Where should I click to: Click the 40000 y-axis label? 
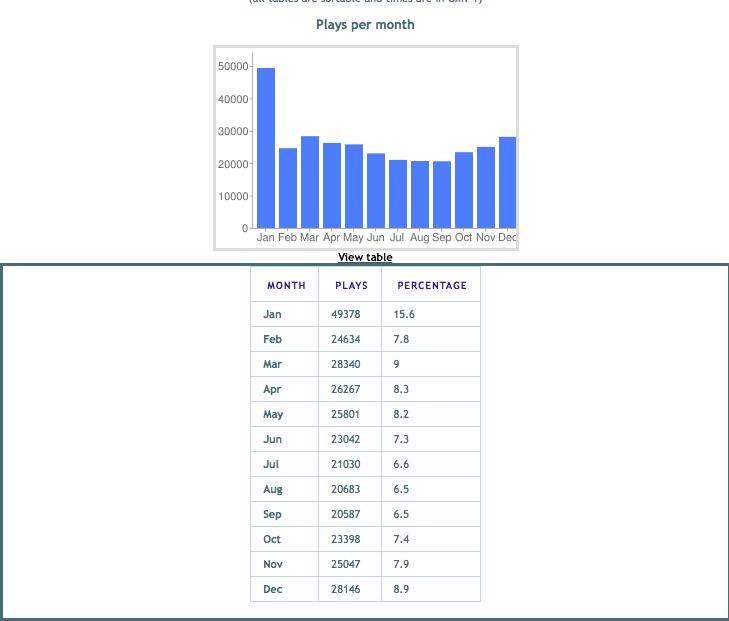pos(233,99)
